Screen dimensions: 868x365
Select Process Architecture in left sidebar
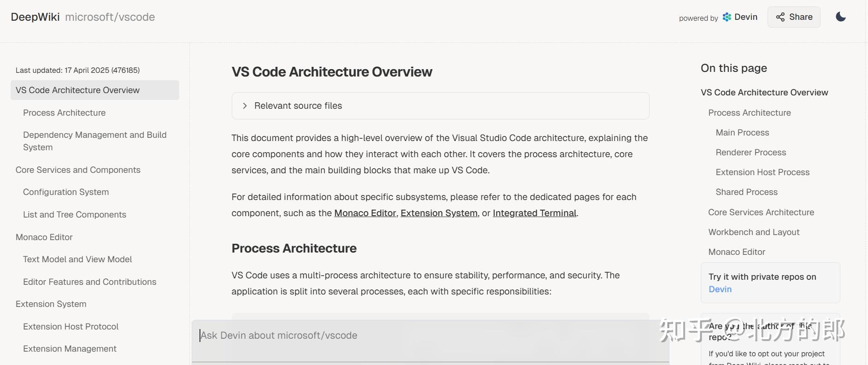(64, 113)
